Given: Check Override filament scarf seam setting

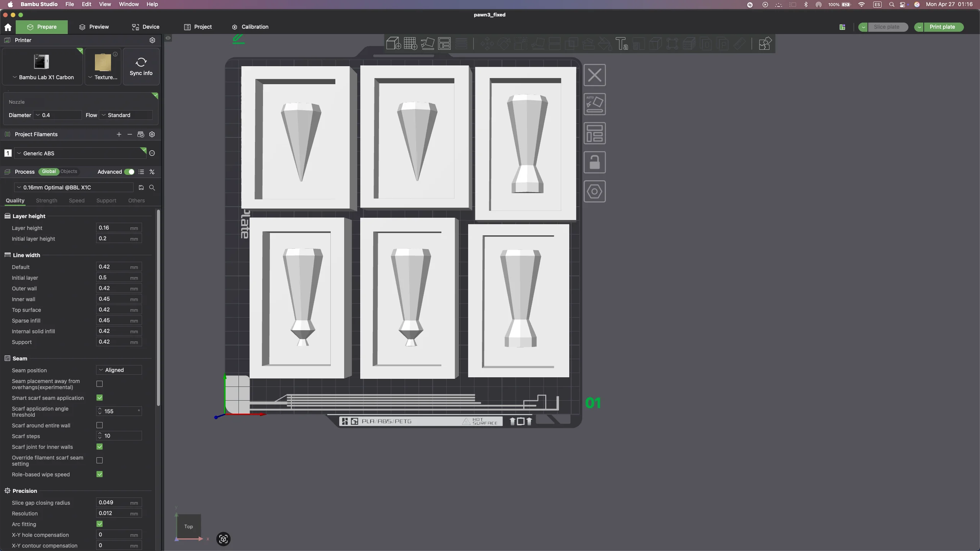Looking at the screenshot, I should (x=100, y=460).
